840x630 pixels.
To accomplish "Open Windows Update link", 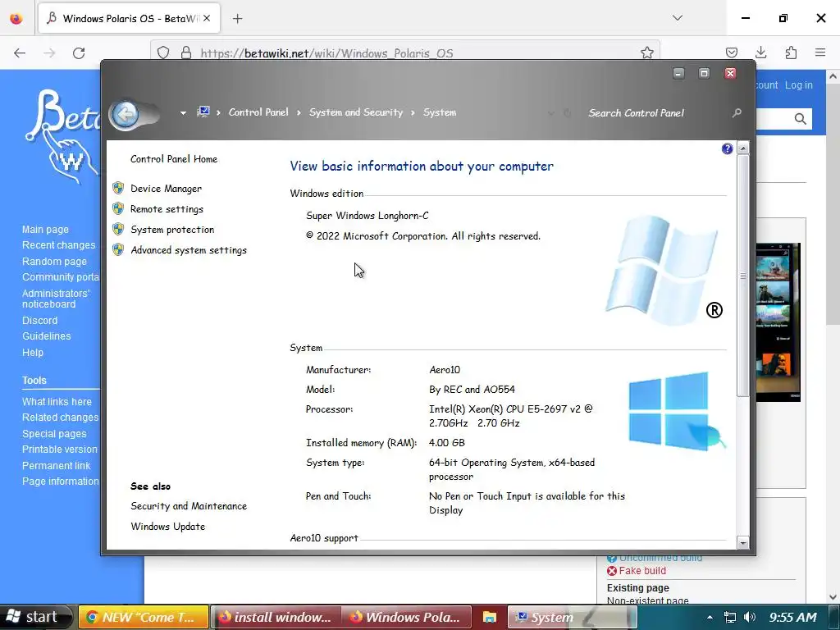I will point(167,527).
